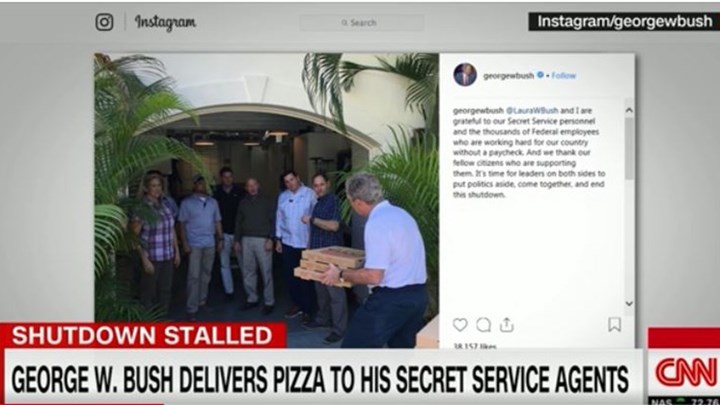Screen dimensions: 720x405
Task: Open the Instagram wordmark home link
Action: click(165, 22)
